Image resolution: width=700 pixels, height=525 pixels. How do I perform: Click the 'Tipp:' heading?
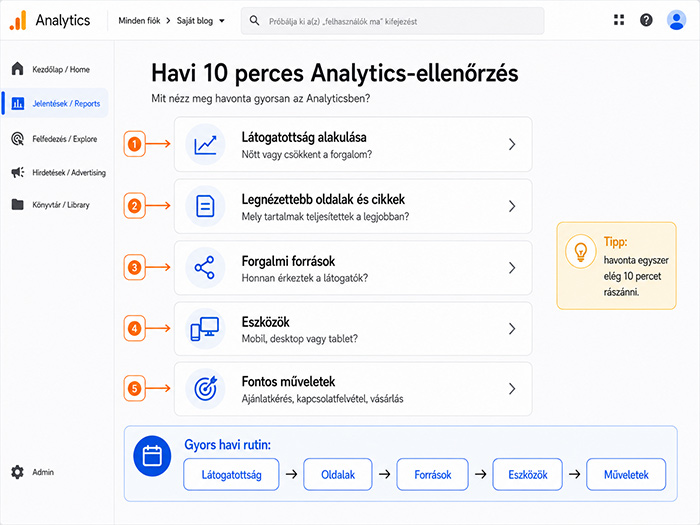click(615, 242)
